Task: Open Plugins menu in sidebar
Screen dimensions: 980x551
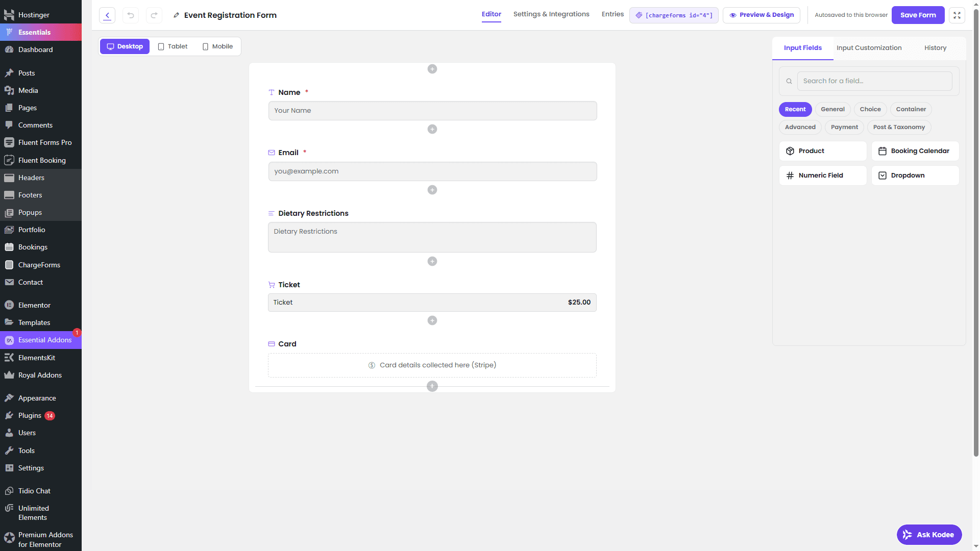Action: pyautogui.click(x=41, y=415)
